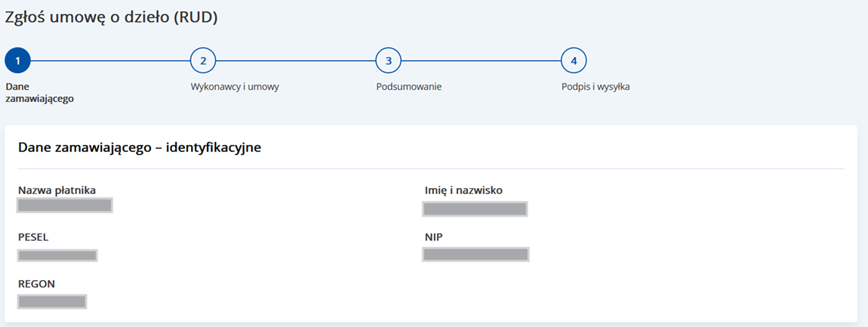Screen dimensions: 868x327
Task: Click step 1 circle in the progress stepper
Action: [x=17, y=60]
